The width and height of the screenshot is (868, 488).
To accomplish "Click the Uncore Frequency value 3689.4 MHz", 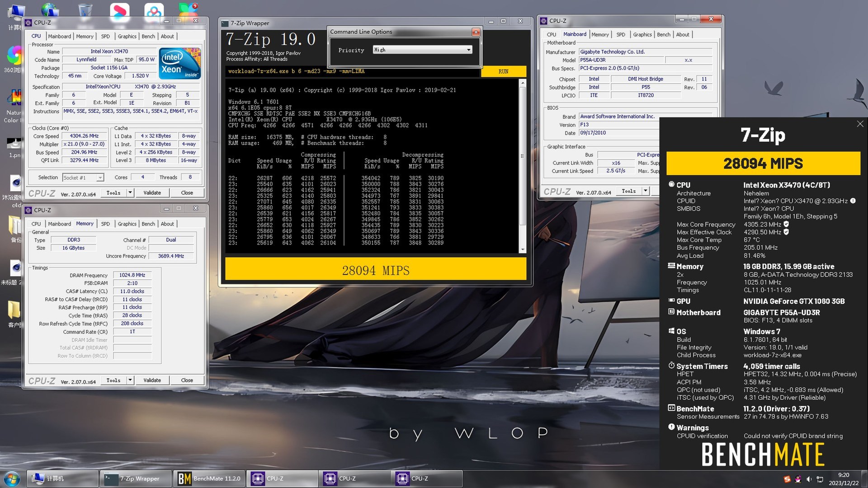I will tap(171, 256).
